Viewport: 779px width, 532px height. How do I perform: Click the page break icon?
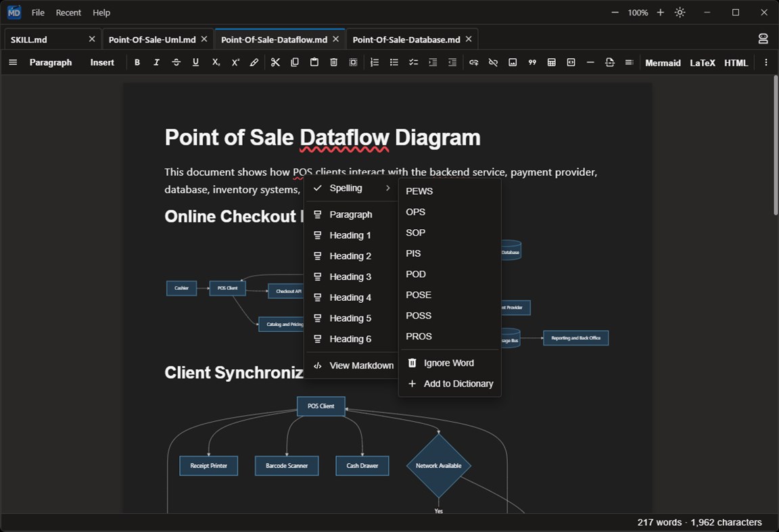coord(609,62)
